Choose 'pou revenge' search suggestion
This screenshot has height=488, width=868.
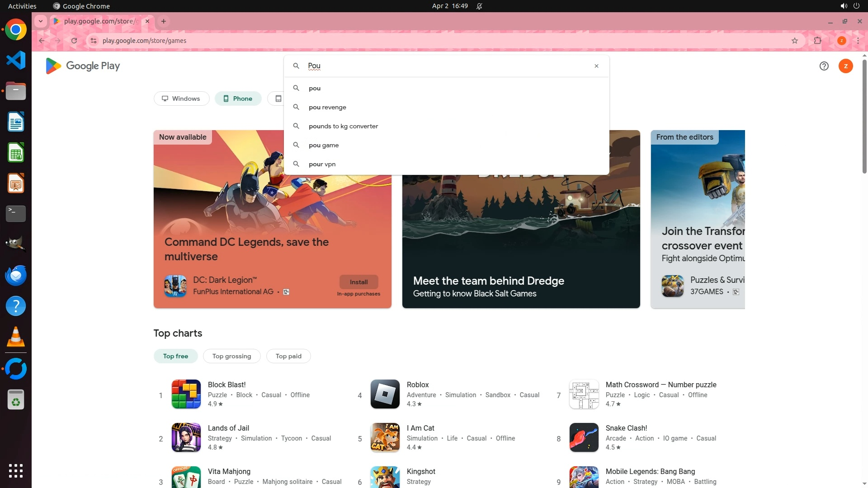tap(327, 107)
